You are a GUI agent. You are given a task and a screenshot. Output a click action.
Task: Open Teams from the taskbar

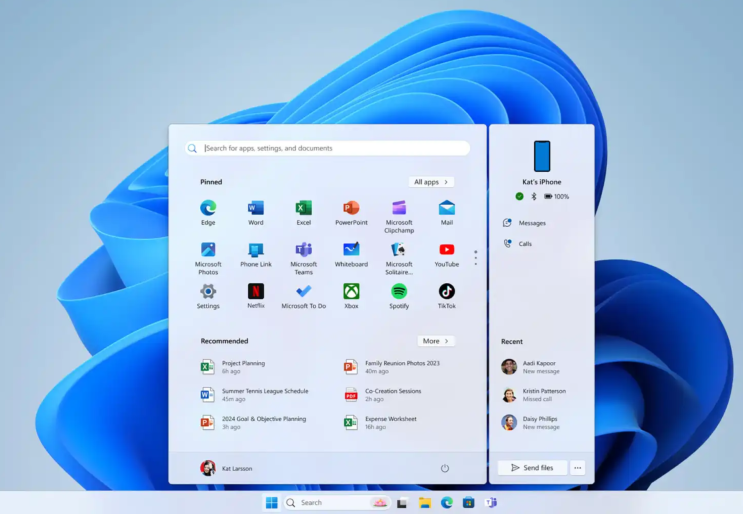coord(491,503)
